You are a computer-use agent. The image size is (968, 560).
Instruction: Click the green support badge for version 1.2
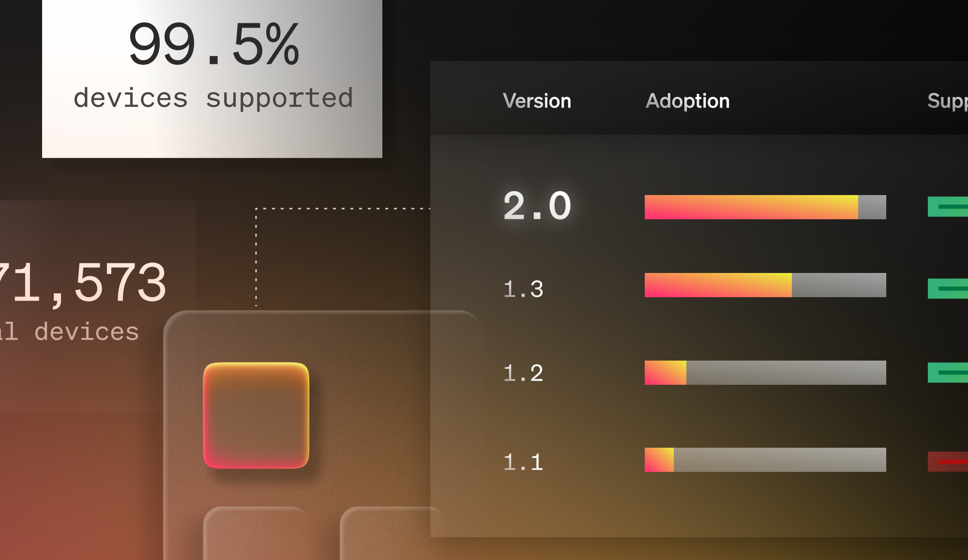(948, 372)
